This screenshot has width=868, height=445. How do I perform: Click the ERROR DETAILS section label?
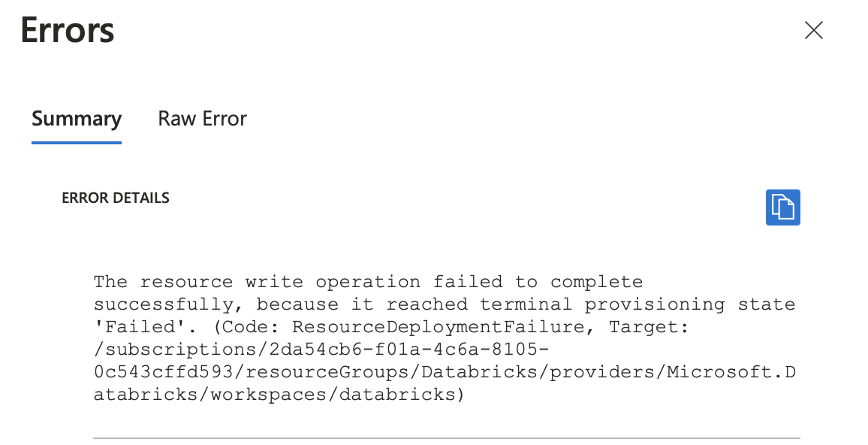tap(116, 198)
